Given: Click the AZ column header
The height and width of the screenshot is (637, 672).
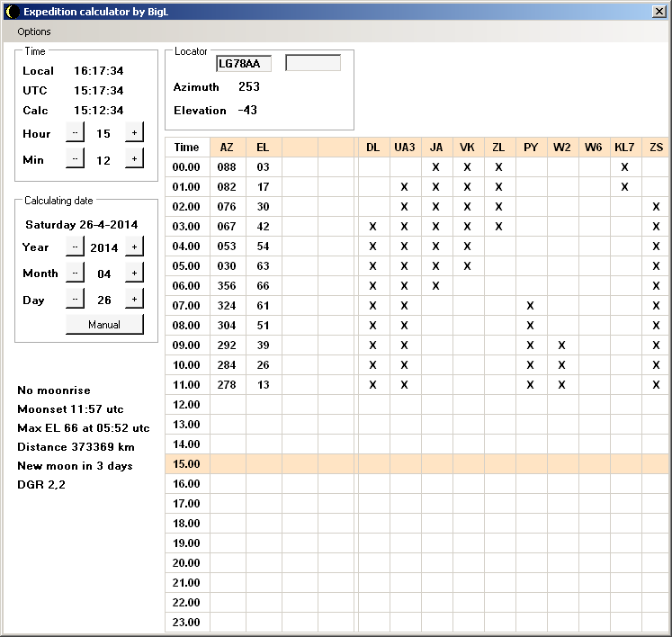Looking at the screenshot, I should [x=227, y=148].
